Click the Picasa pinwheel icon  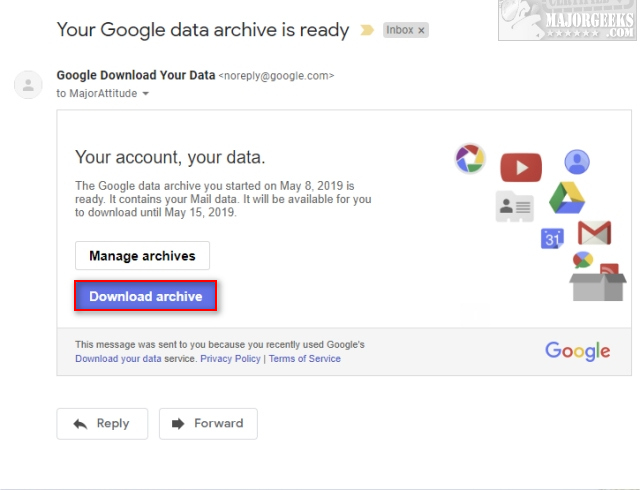tap(469, 158)
